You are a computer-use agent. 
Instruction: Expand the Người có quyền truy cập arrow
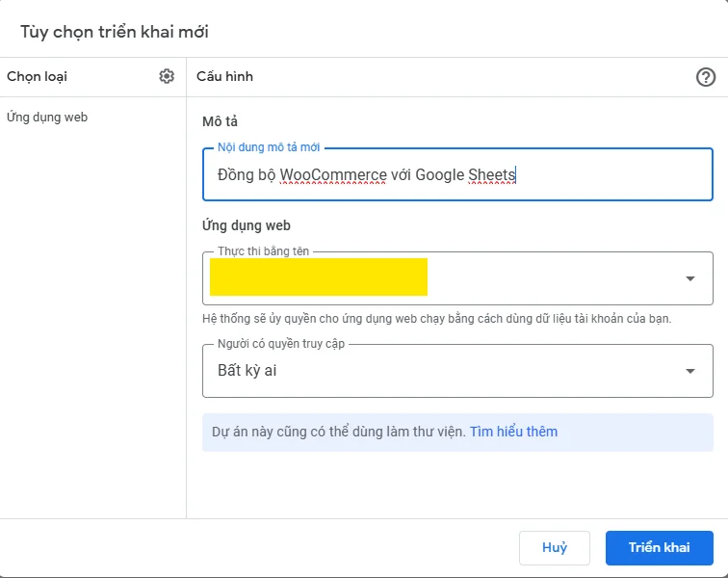(x=690, y=371)
